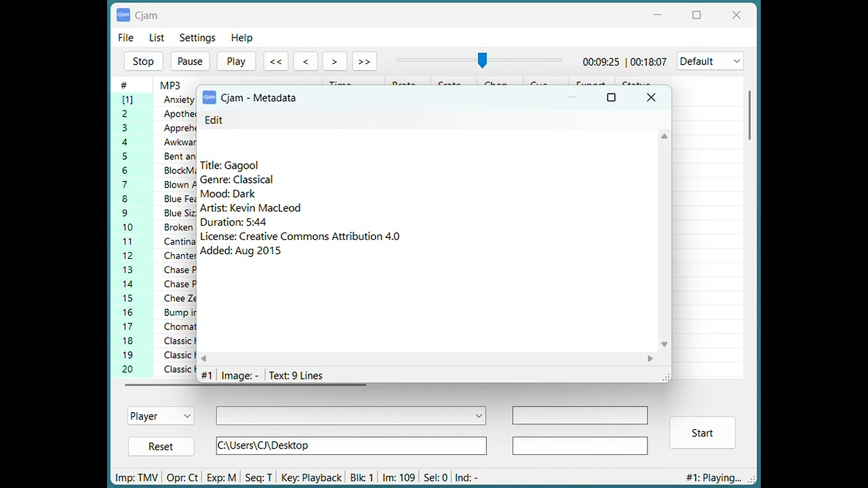
Task: Select playlist row 12 Chanter
Action: pos(155,256)
